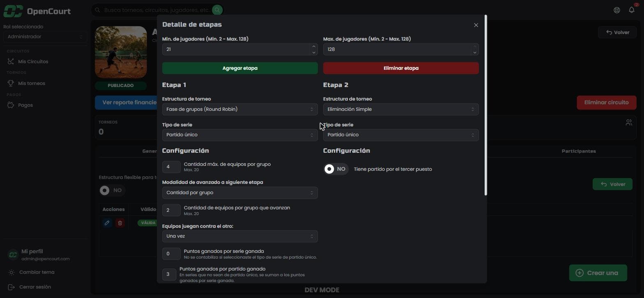Screen dimensions: 644x298
Task: Click the red trash delete icon
Action: click(x=120, y=223)
